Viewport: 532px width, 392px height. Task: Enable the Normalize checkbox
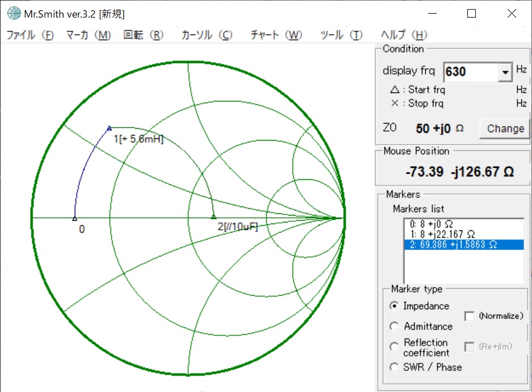pos(470,316)
